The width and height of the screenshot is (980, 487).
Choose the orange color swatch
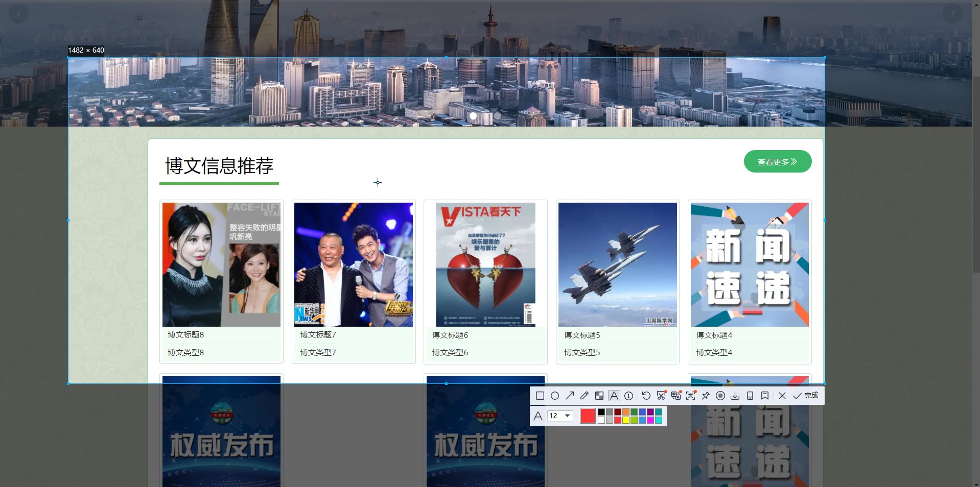pos(626,412)
